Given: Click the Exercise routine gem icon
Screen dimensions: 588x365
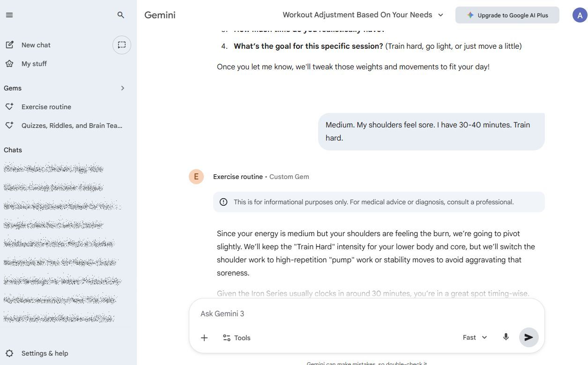Looking at the screenshot, I should point(9,107).
